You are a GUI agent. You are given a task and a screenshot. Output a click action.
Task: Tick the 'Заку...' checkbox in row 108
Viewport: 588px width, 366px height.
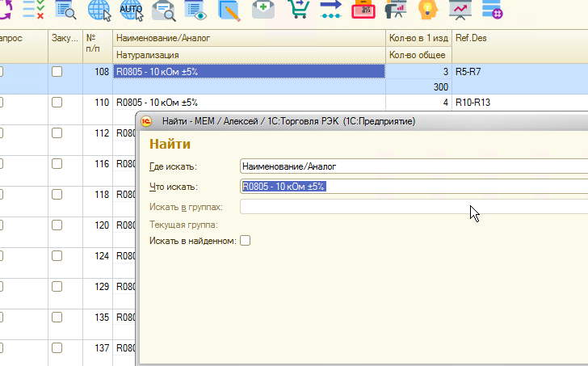(57, 72)
